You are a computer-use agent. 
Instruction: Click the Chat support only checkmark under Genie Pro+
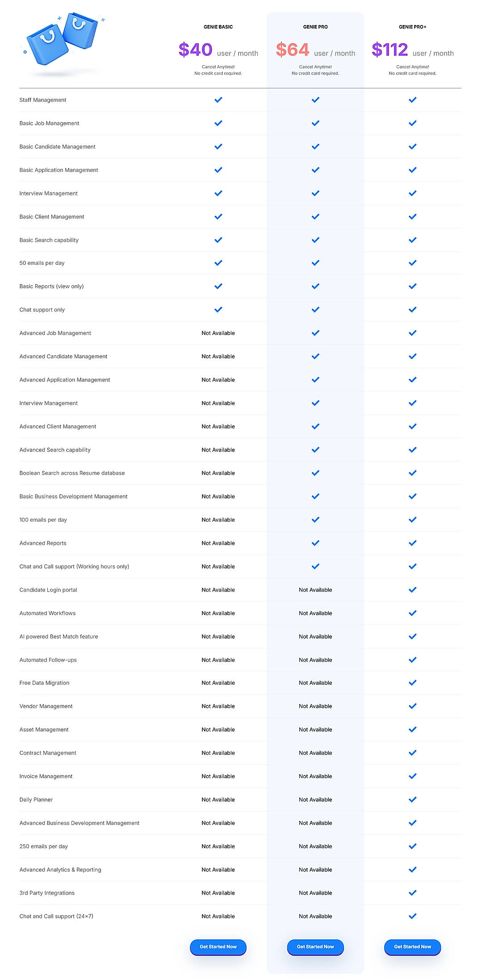[412, 310]
